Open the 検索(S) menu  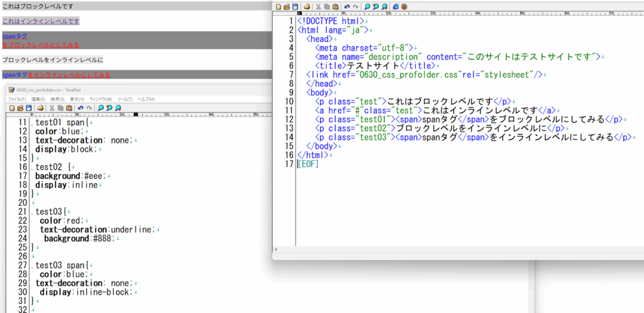[58, 99]
